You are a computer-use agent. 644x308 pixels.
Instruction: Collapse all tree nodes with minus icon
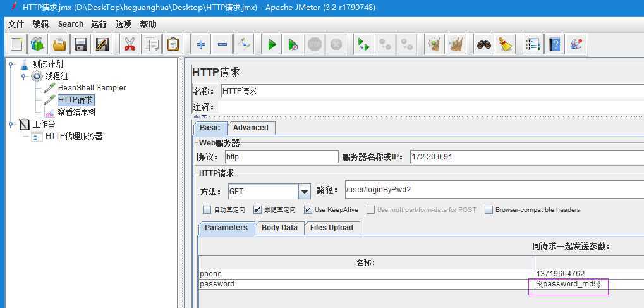(x=222, y=44)
